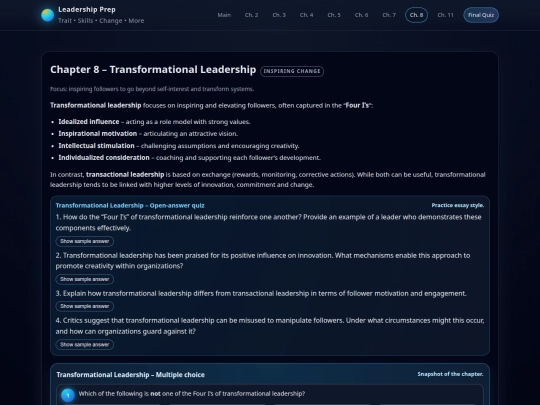This screenshot has height=405, width=540.
Task: Open the Final Quiz button
Action: [481, 15]
